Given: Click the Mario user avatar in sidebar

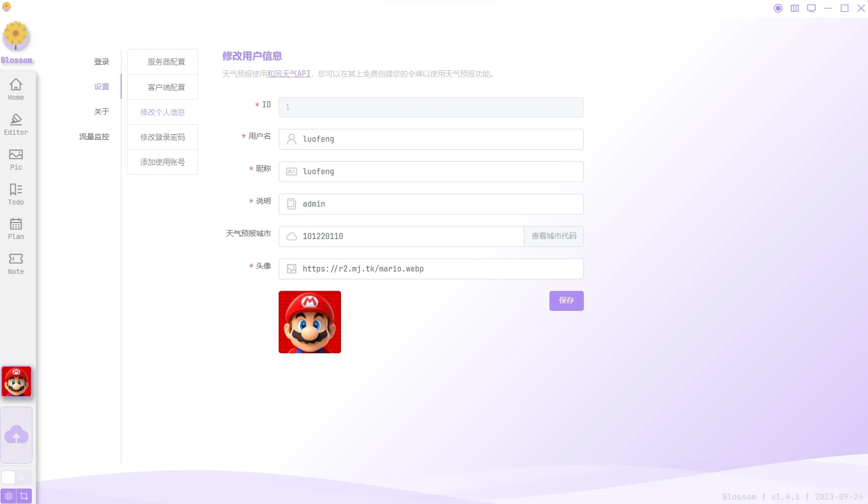Looking at the screenshot, I should tap(16, 382).
